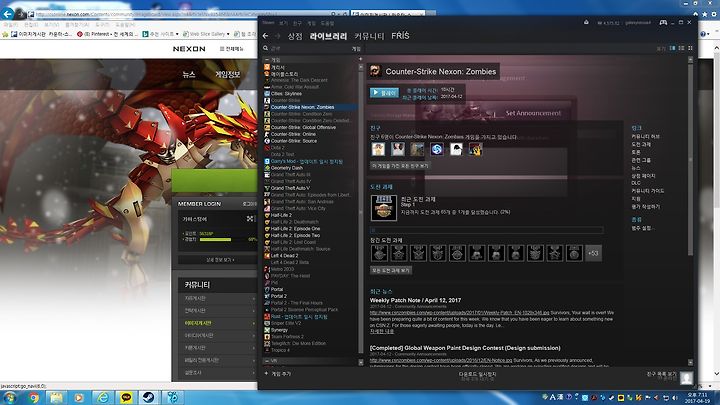
Task: Click 커뮤니티 허브 in links sidebar
Action: [645, 136]
